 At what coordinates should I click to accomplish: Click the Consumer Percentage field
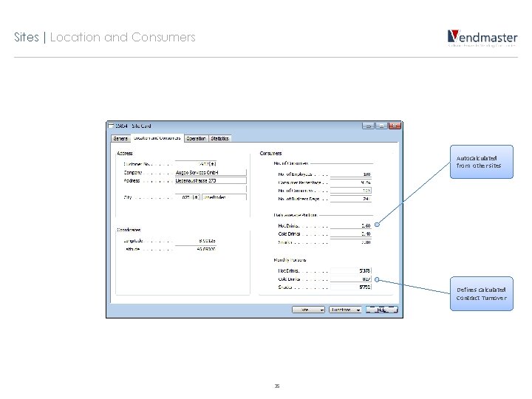(x=351, y=183)
